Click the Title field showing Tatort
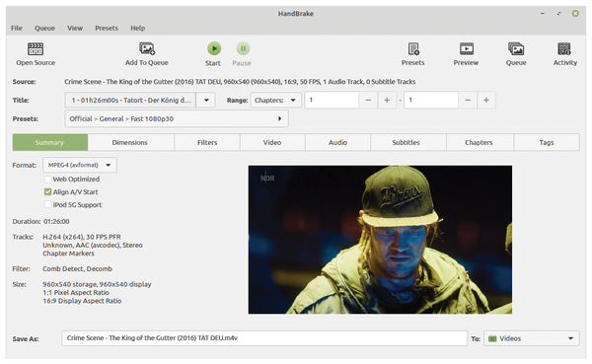This screenshot has height=364, width=592. pyautogui.click(x=130, y=100)
